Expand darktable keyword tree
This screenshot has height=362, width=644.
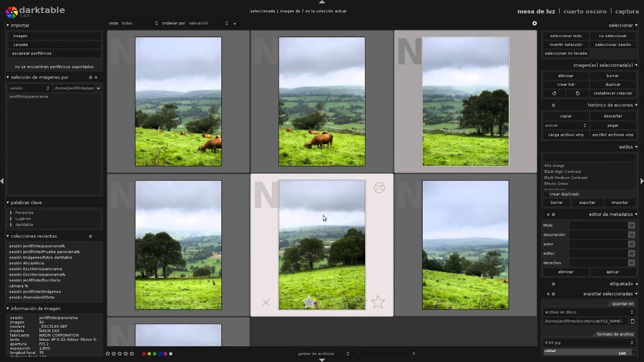pos(11,225)
